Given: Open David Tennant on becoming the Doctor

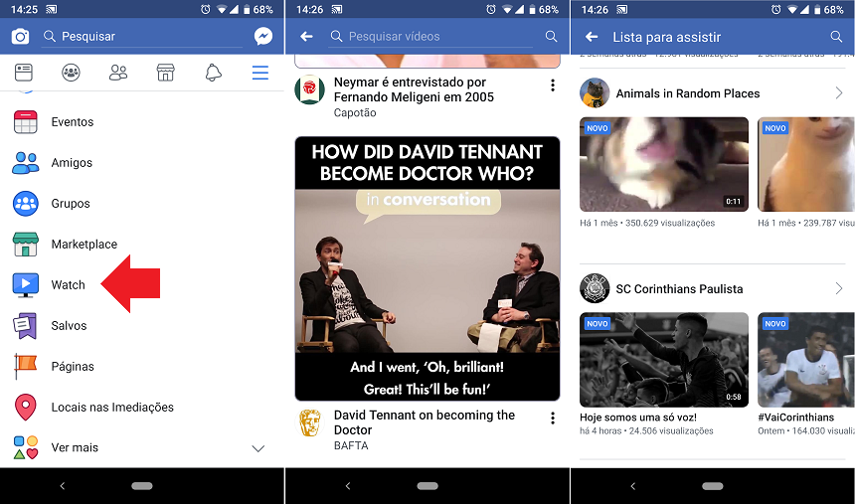Looking at the screenshot, I should click(x=425, y=422).
